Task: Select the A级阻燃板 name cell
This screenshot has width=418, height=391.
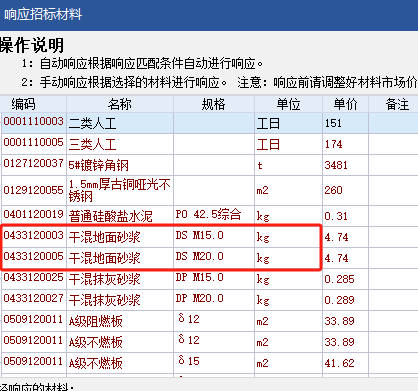Action: coord(120,321)
